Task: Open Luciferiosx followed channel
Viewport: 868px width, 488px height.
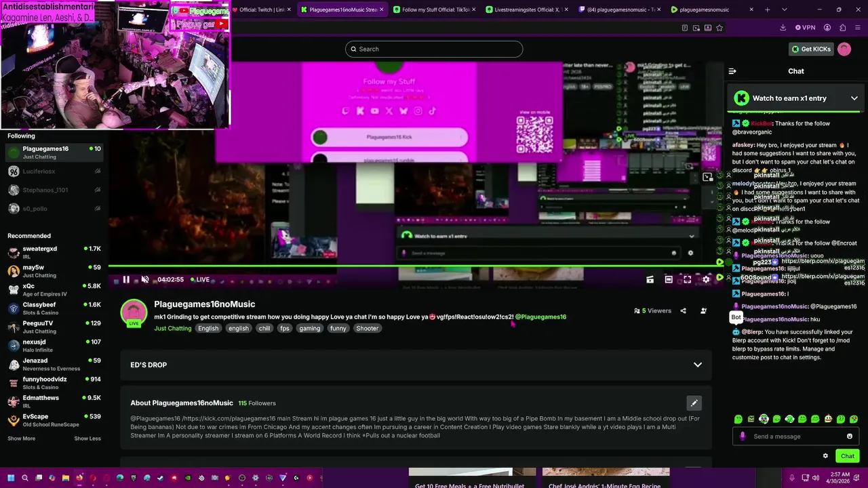Action: coord(54,171)
